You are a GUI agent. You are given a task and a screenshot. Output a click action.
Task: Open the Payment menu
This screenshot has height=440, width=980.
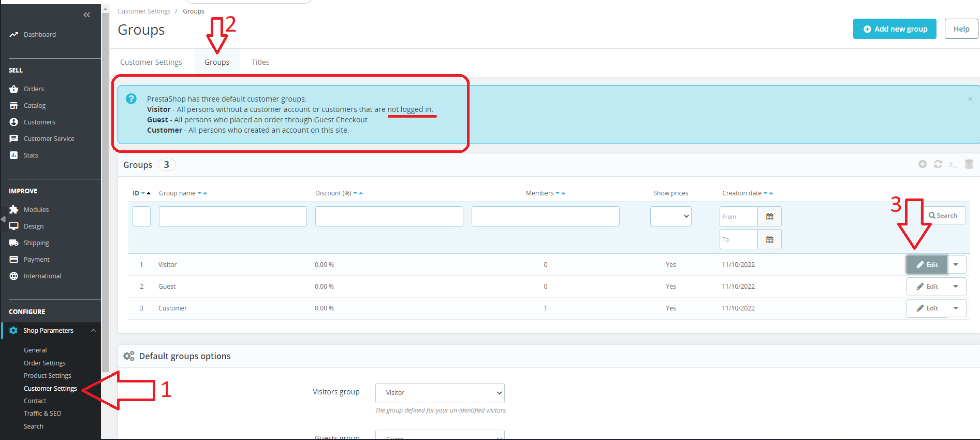tap(37, 260)
